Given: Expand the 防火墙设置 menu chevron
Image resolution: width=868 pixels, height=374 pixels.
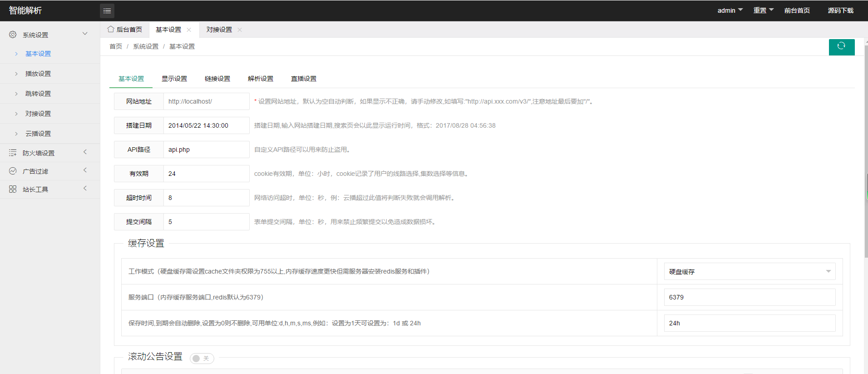Looking at the screenshot, I should (x=85, y=152).
